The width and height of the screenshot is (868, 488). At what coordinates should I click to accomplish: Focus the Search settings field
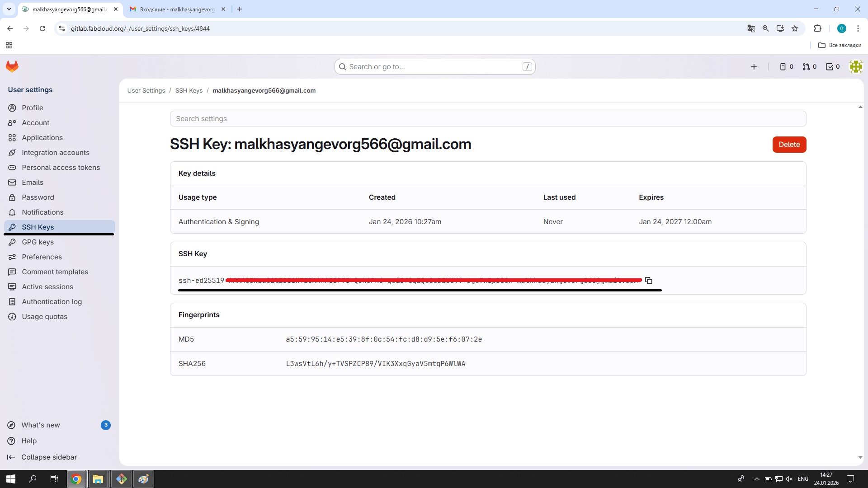click(x=488, y=119)
